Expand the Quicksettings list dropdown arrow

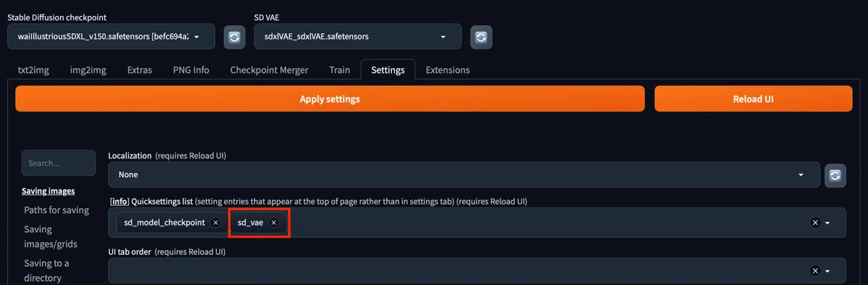[827, 223]
